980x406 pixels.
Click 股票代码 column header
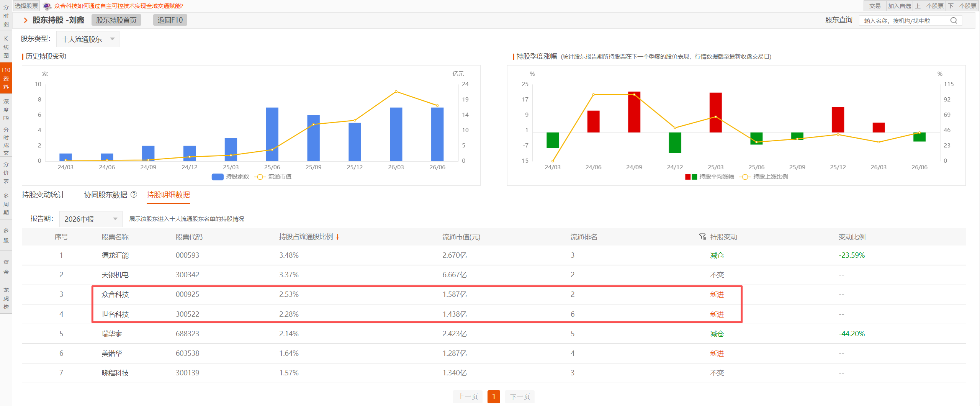189,237
